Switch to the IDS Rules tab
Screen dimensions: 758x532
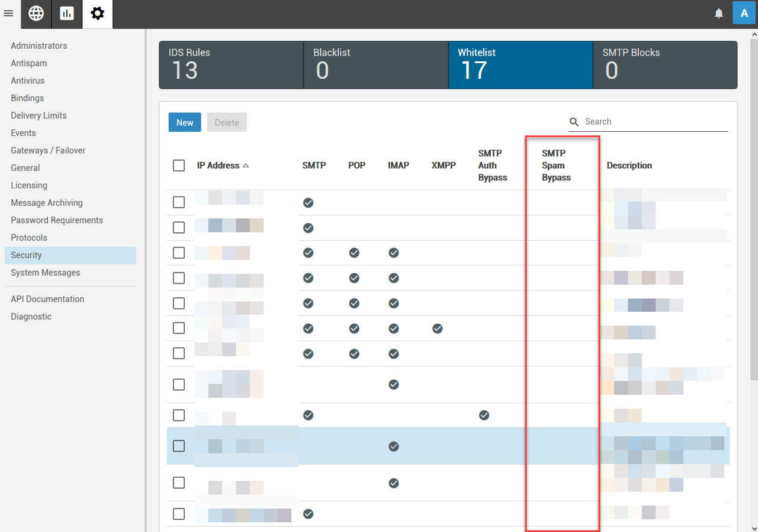tap(231, 65)
